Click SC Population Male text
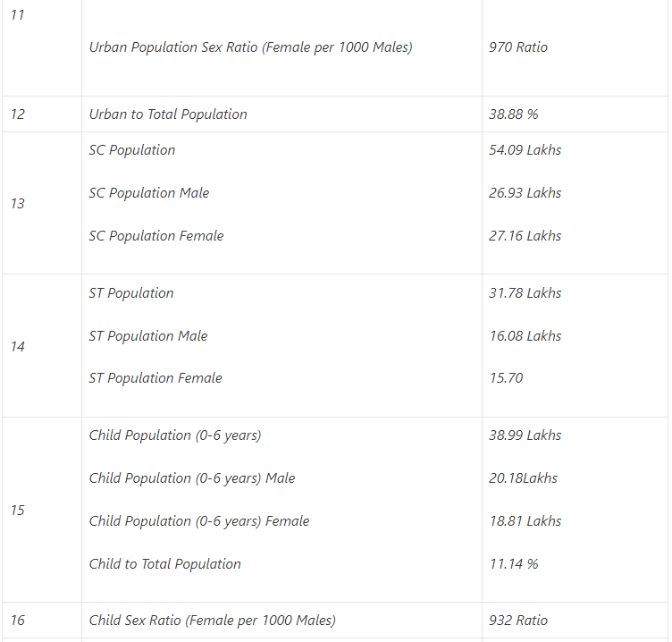 click(x=149, y=193)
